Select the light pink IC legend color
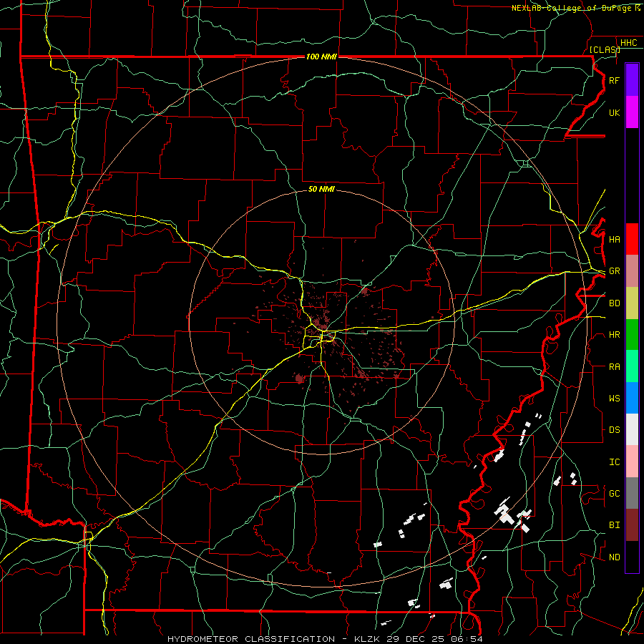Image resolution: width=644 pixels, height=644 pixels. tap(632, 462)
